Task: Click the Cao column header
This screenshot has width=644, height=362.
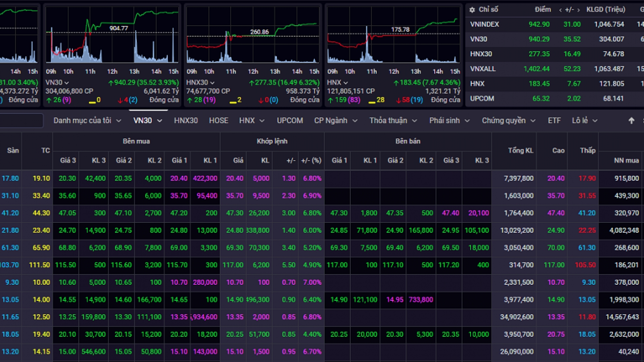Action: [558, 150]
